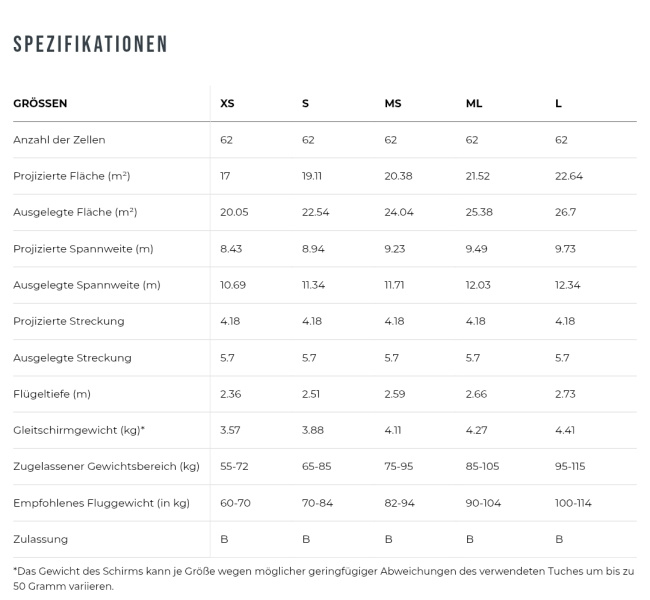This screenshot has width=650, height=600.
Task: Click the XS size column header
Action: click(228, 103)
